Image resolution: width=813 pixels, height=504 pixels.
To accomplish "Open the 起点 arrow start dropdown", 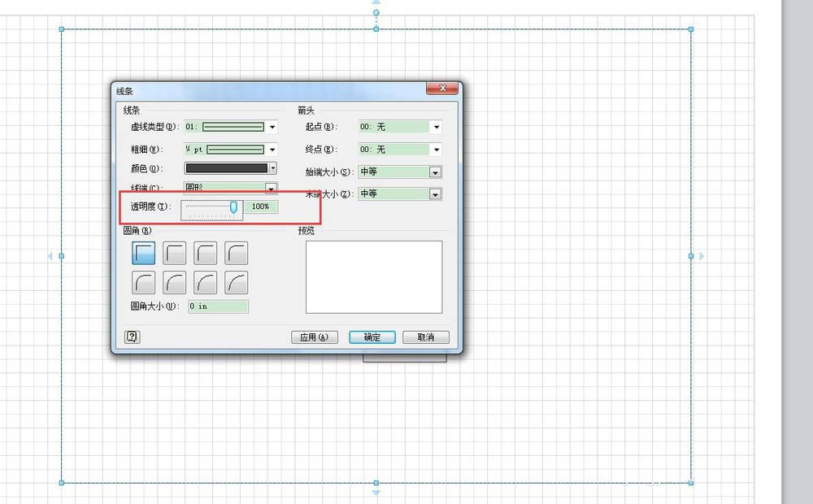I will coord(436,127).
